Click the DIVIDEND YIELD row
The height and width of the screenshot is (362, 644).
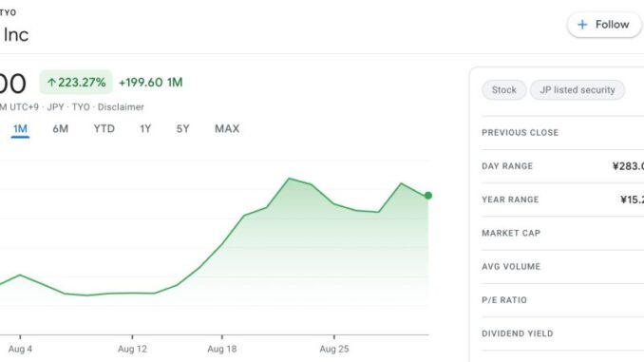pyautogui.click(x=562, y=333)
